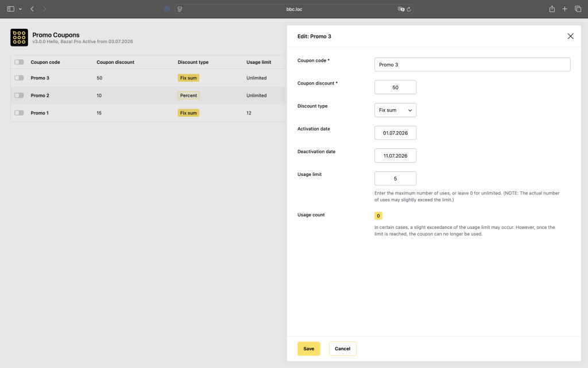Image resolution: width=588 pixels, height=368 pixels.
Task: Go back with the browser back arrow
Action: pyautogui.click(x=32, y=9)
